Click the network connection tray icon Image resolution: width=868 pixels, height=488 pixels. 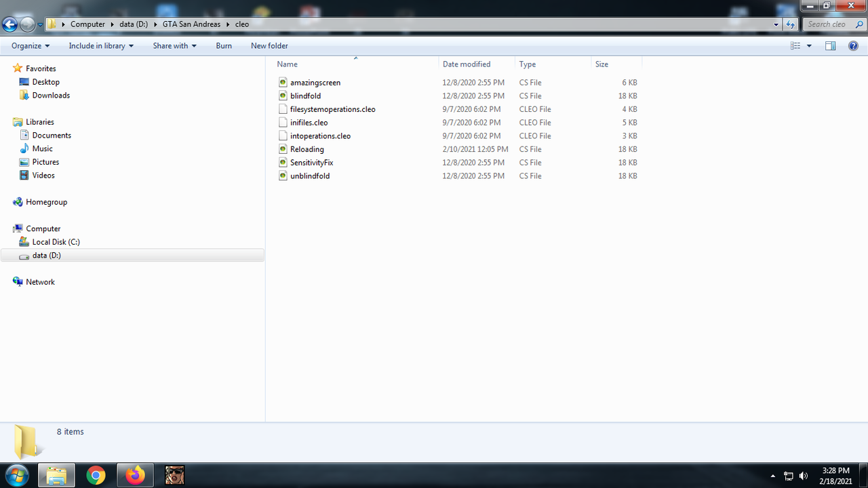(789, 476)
